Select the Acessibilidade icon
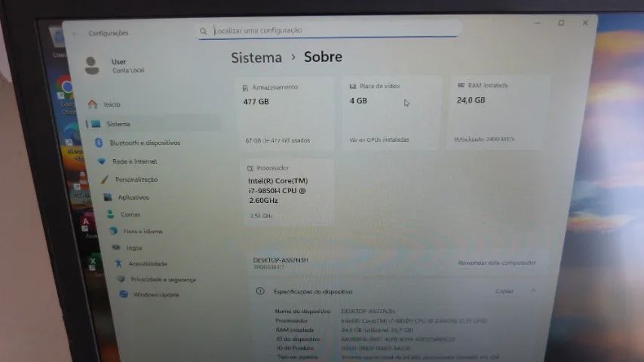 click(x=118, y=263)
